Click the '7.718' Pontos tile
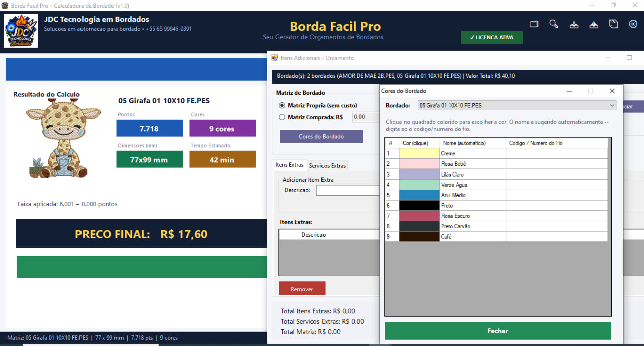This screenshot has width=644, height=346. point(149,128)
